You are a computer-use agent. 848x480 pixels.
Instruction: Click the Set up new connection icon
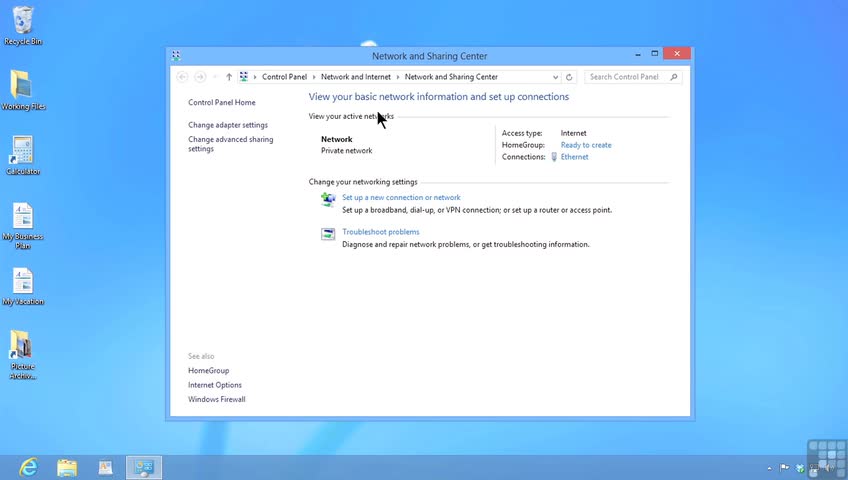pyautogui.click(x=328, y=199)
